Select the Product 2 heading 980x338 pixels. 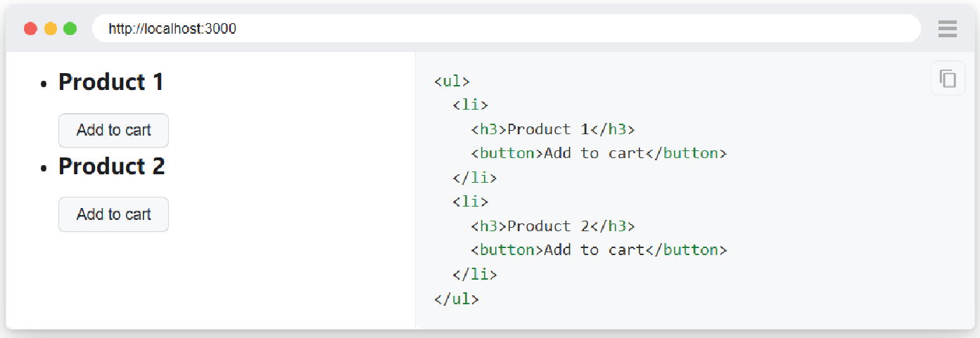click(x=112, y=167)
